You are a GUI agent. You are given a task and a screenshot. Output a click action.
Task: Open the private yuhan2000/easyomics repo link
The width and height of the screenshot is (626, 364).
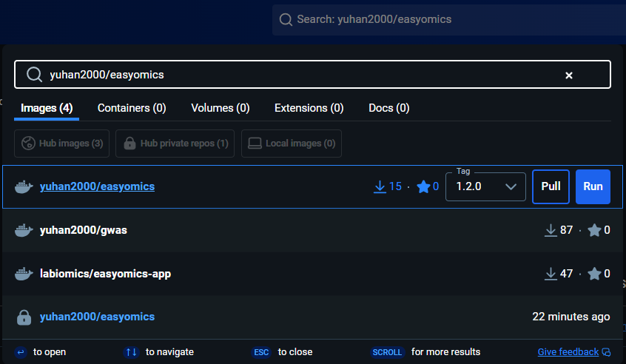click(x=97, y=317)
